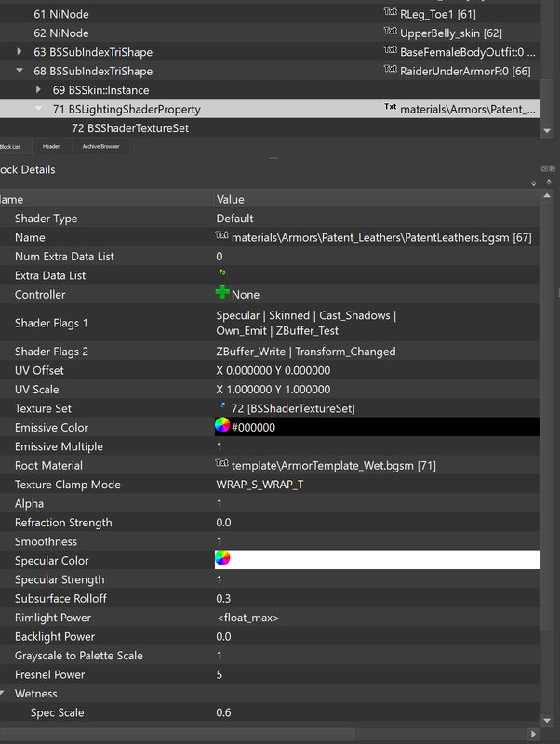Click the template\ArmorTemplate_Wet.bgsm value

334,466
